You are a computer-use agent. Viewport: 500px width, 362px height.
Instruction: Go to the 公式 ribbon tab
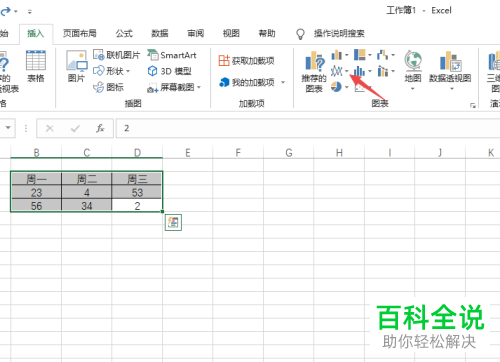[124, 33]
